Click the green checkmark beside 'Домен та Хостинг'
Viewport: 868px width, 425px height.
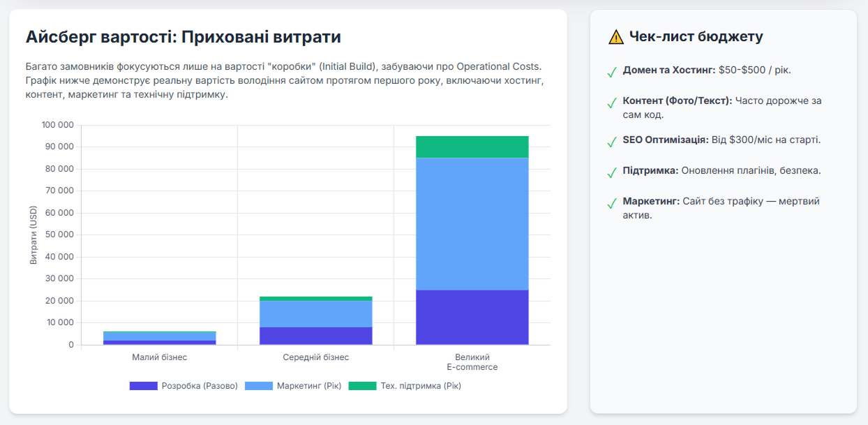pyautogui.click(x=612, y=70)
